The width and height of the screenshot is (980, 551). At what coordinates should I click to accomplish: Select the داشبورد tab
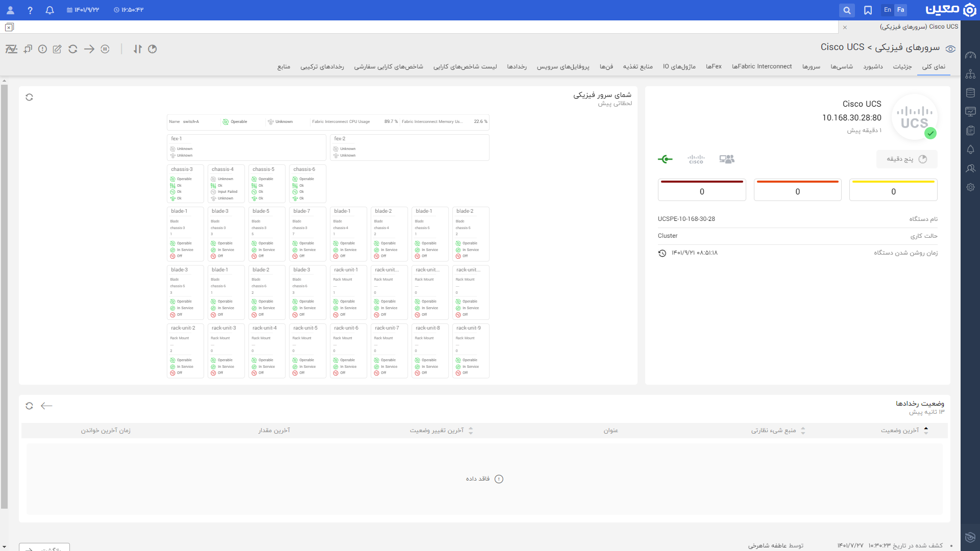click(873, 66)
